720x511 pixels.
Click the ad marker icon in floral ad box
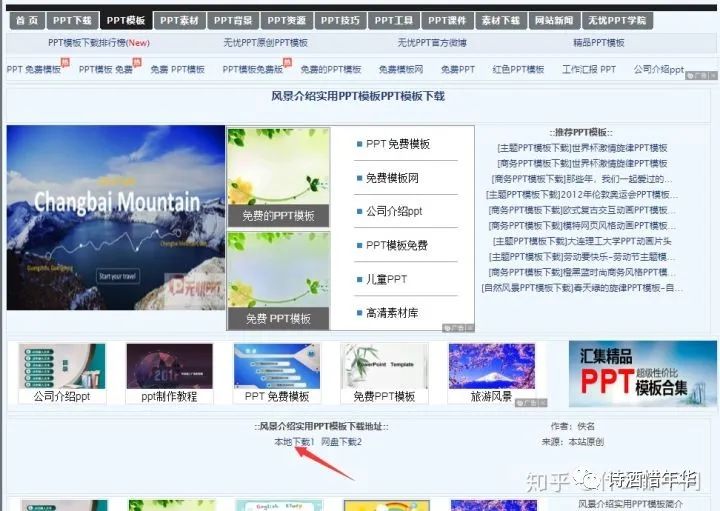click(458, 328)
